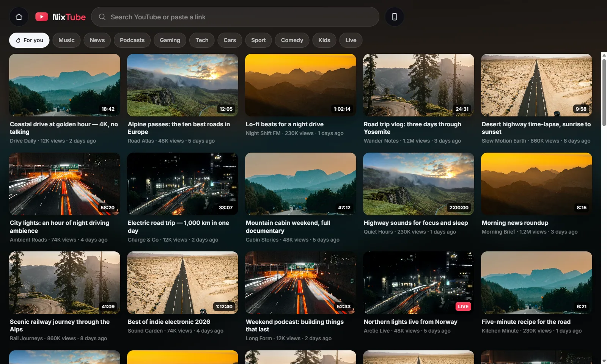Click Wander Notes channel text

381,141
